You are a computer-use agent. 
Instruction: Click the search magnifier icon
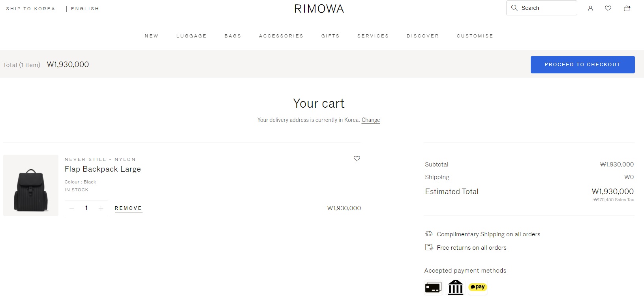pyautogui.click(x=514, y=8)
